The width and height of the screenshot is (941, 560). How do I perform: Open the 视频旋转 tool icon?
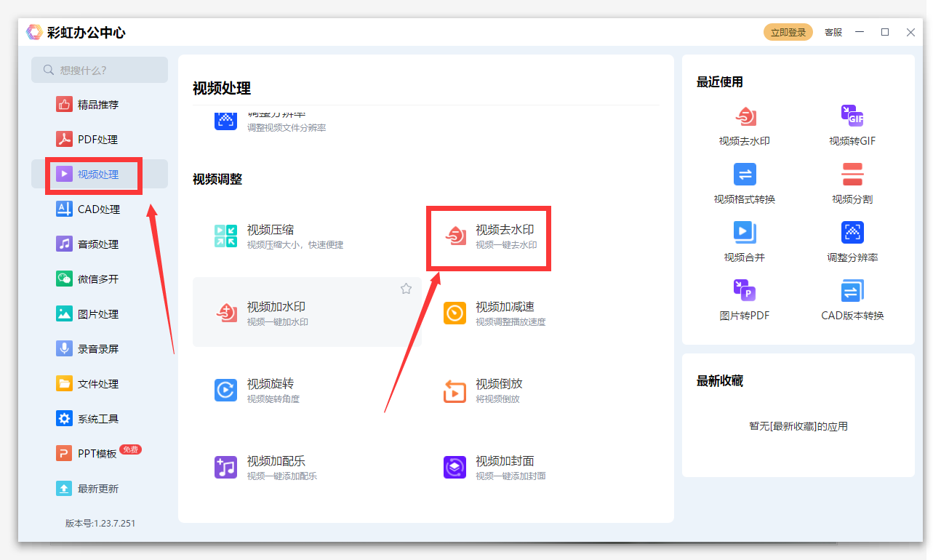pos(225,391)
